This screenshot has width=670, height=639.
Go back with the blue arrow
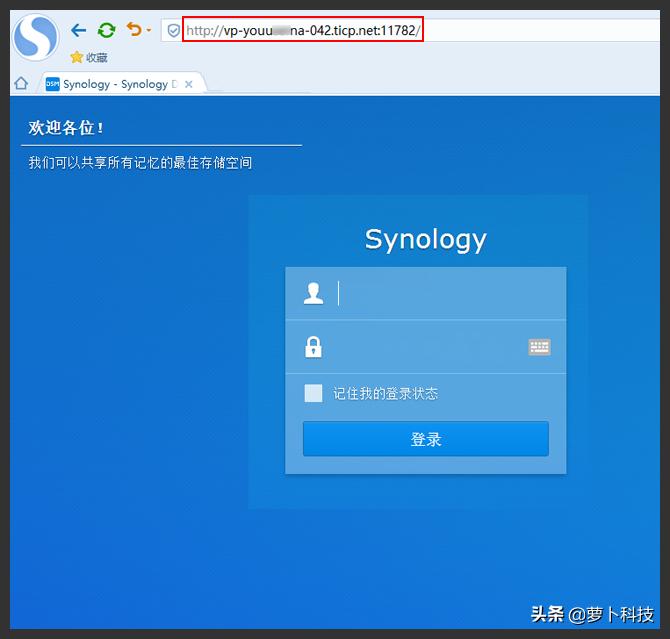point(79,30)
